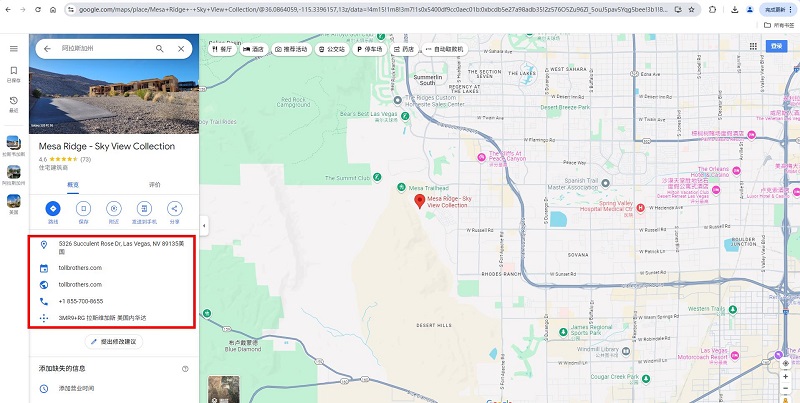Click the satellite layers thumbnail on map
The image size is (800, 403).
pyautogui.click(x=223, y=390)
